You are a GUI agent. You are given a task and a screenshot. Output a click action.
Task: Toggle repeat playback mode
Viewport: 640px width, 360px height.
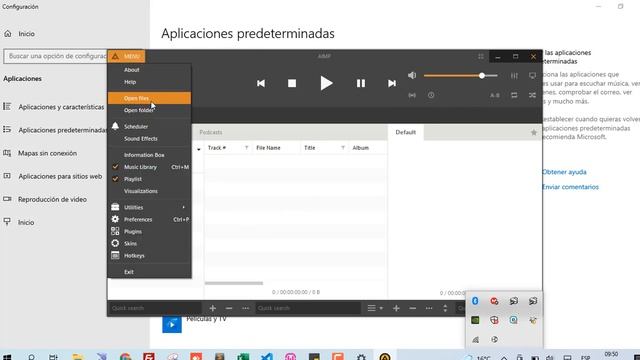pos(514,95)
